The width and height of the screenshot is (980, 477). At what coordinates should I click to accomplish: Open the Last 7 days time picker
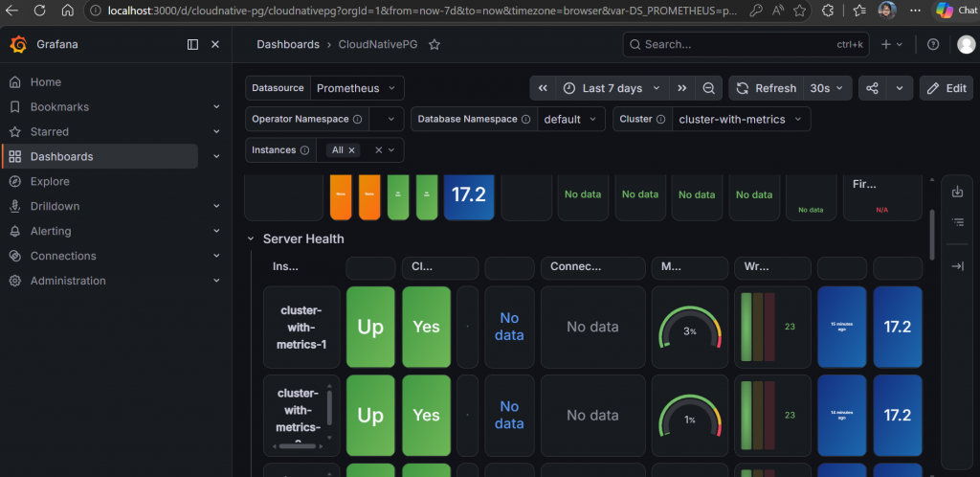(x=612, y=88)
